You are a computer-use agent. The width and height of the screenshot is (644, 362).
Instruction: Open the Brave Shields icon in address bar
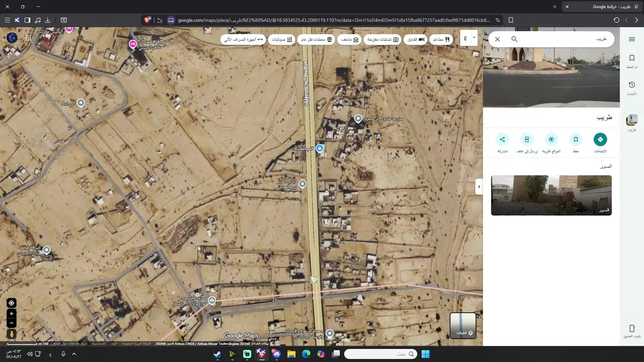[x=147, y=20]
